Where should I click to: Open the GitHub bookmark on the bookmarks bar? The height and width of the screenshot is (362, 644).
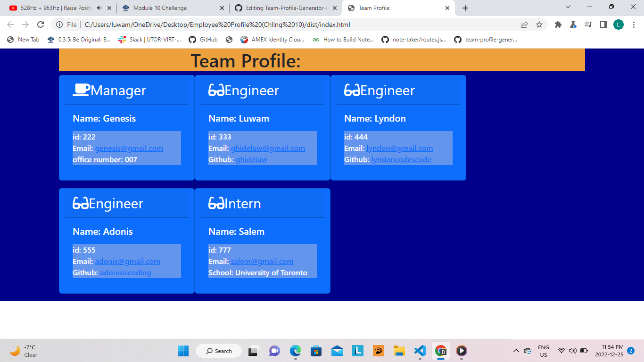tap(203, 40)
